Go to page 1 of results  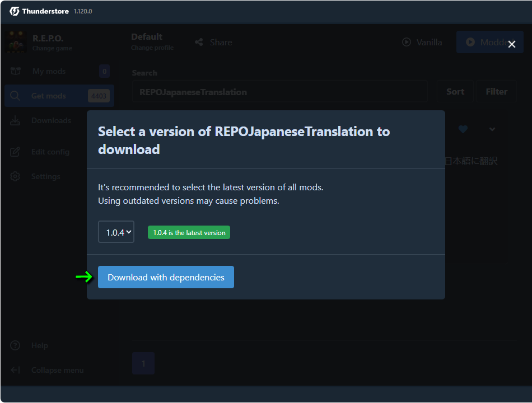coord(143,363)
